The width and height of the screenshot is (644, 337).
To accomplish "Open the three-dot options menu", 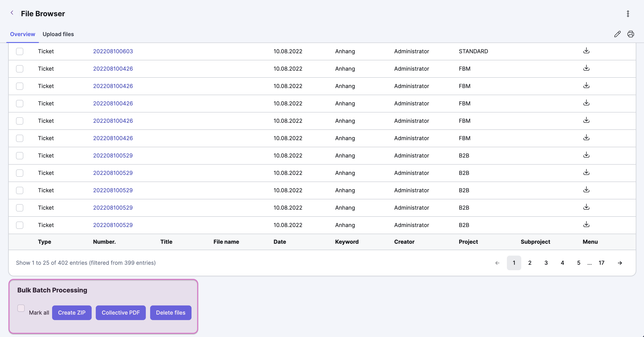I will coord(628,14).
